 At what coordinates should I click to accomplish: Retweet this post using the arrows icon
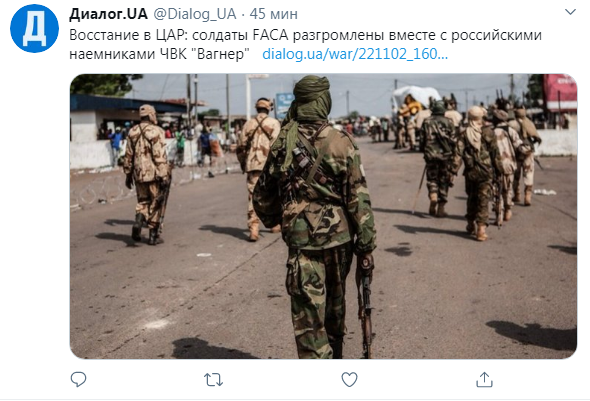coord(213,380)
